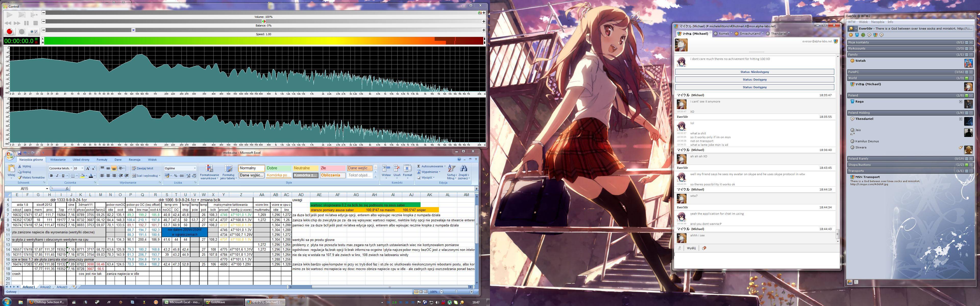Adjust the Speed slider X handle
The image size is (980, 306).
(x=133, y=30)
